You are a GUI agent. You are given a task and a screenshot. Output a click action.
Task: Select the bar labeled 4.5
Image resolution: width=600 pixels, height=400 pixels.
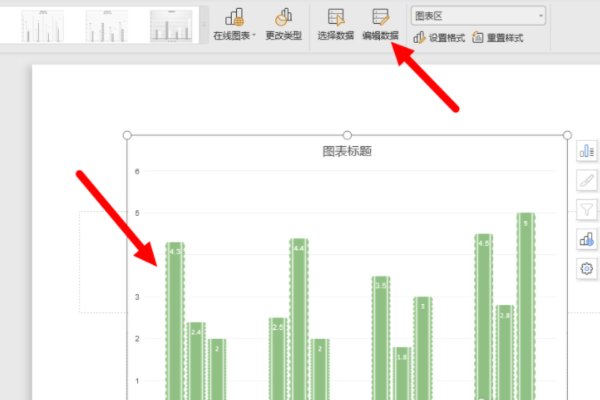[x=484, y=317]
